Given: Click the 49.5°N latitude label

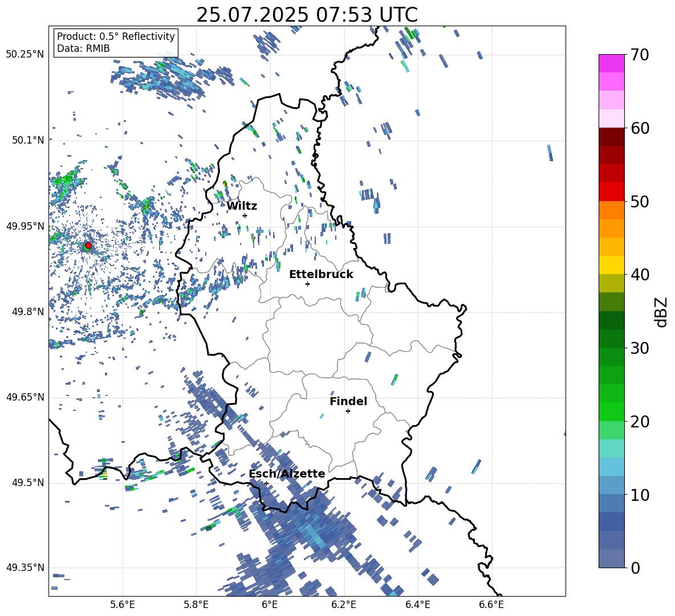Looking at the screenshot, I should point(28,483).
